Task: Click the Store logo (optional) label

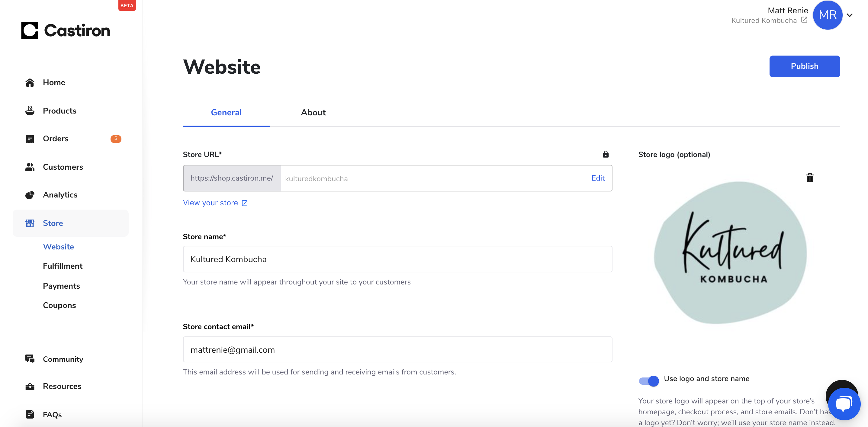Action: 674,154
